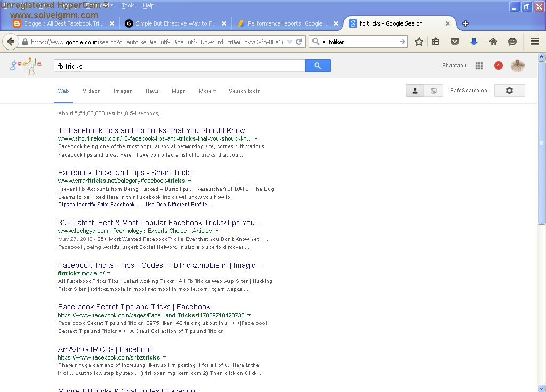Open the bookmarks list icon
Viewport: 546px width, 392px height.
coord(435,42)
